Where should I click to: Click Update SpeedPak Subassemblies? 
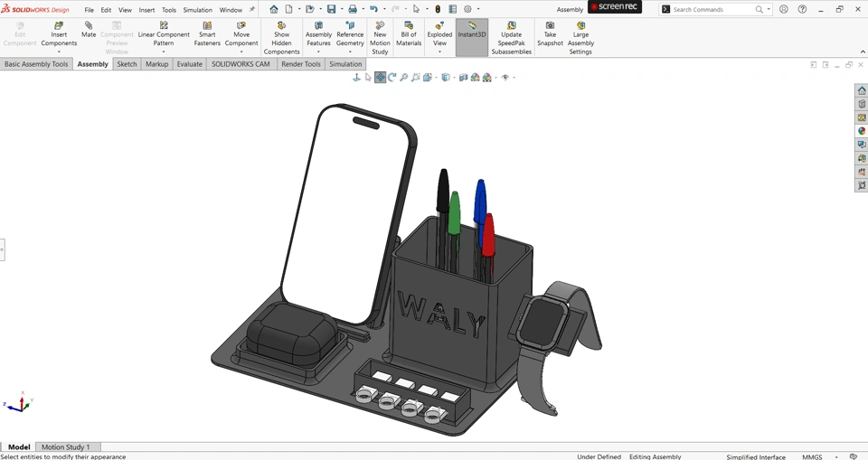pyautogui.click(x=511, y=38)
